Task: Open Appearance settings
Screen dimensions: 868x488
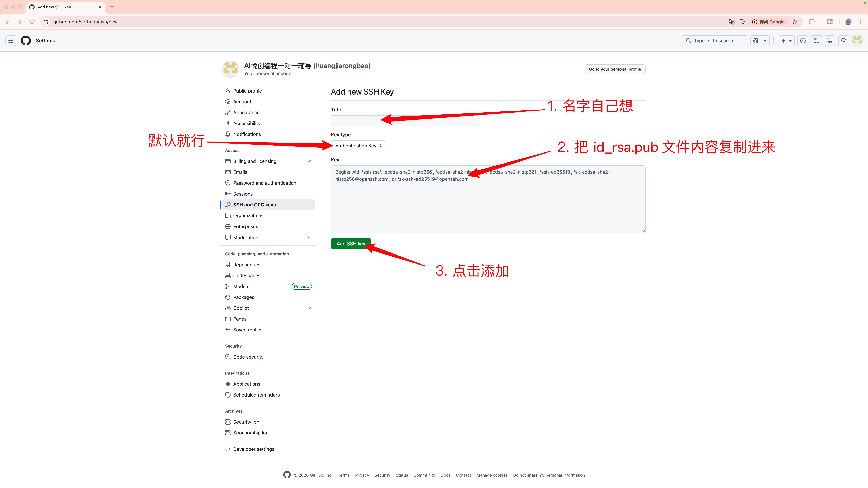Action: click(x=268, y=113)
